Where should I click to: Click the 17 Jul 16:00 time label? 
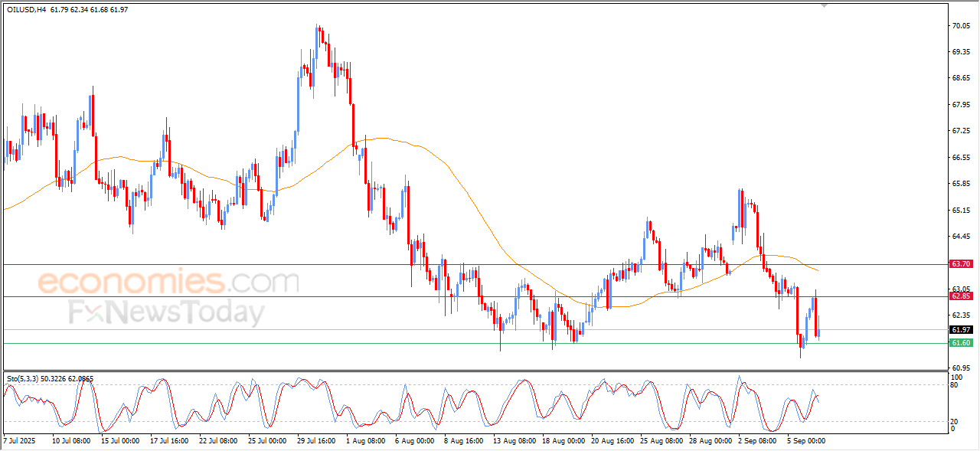(x=169, y=441)
